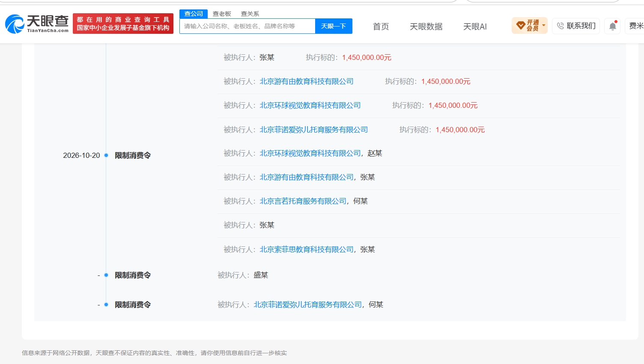Open the notification bell
The height and width of the screenshot is (364, 644).
(613, 26)
